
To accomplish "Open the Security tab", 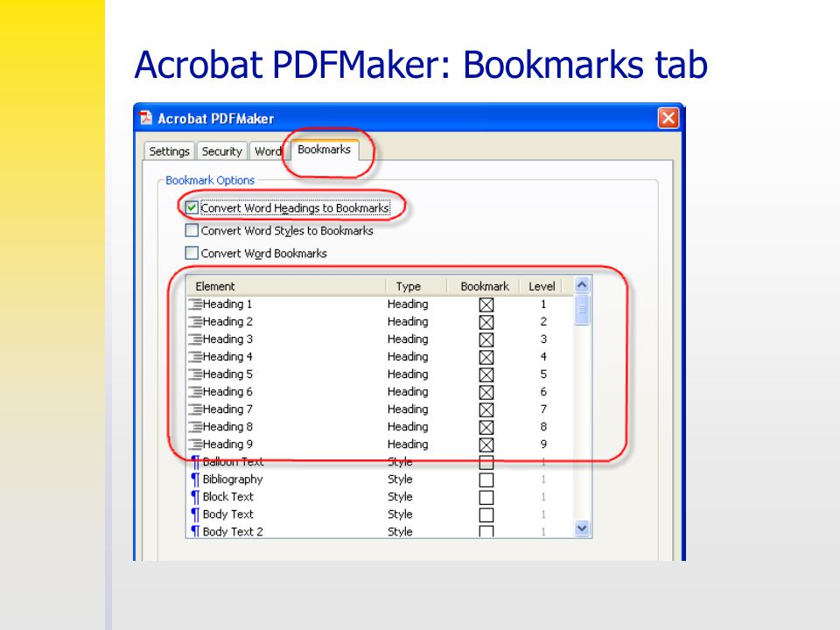I will 221,151.
